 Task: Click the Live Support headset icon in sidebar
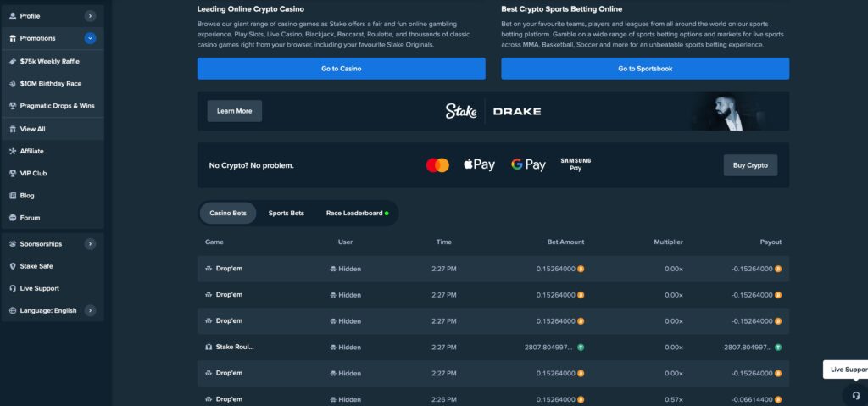pos(13,288)
